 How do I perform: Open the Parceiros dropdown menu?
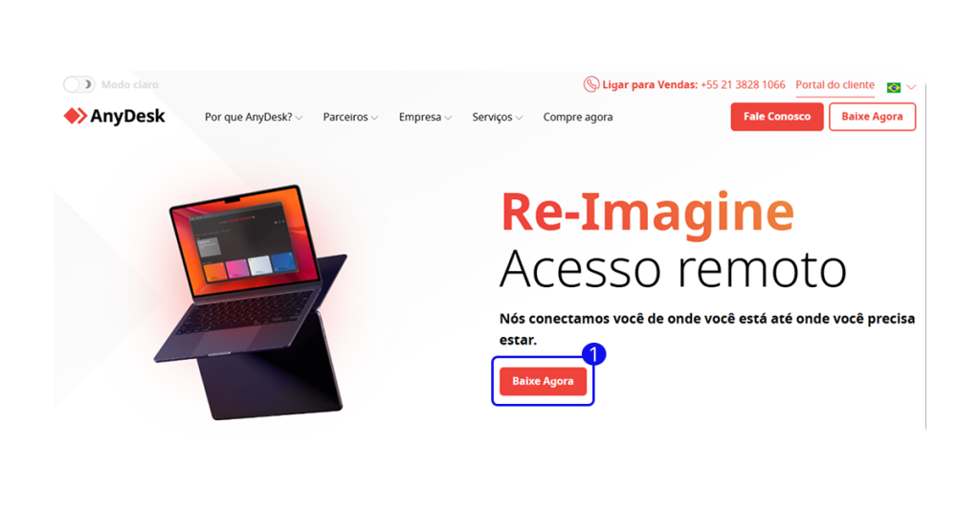coord(350,117)
